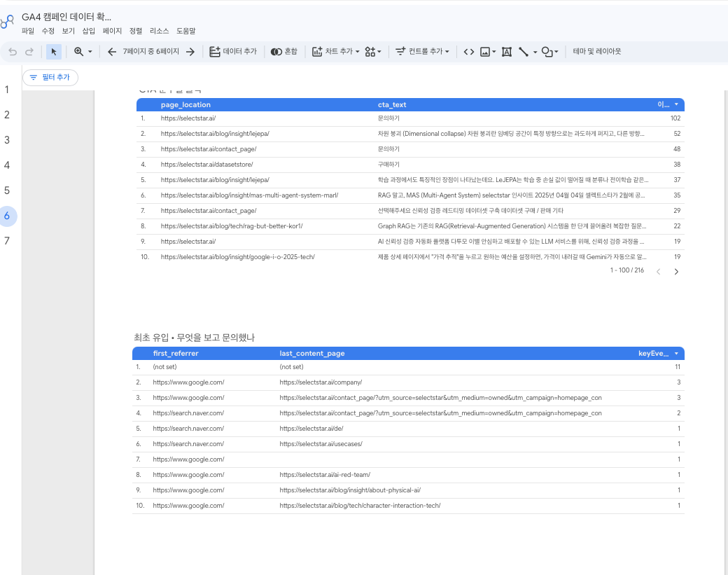Click the 필터 추가 button
Viewport: 728px width, 575px height.
50,78
